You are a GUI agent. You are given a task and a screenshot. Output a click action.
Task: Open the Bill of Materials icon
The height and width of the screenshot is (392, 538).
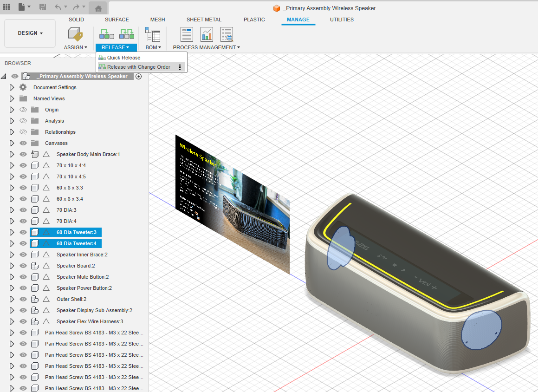point(153,34)
